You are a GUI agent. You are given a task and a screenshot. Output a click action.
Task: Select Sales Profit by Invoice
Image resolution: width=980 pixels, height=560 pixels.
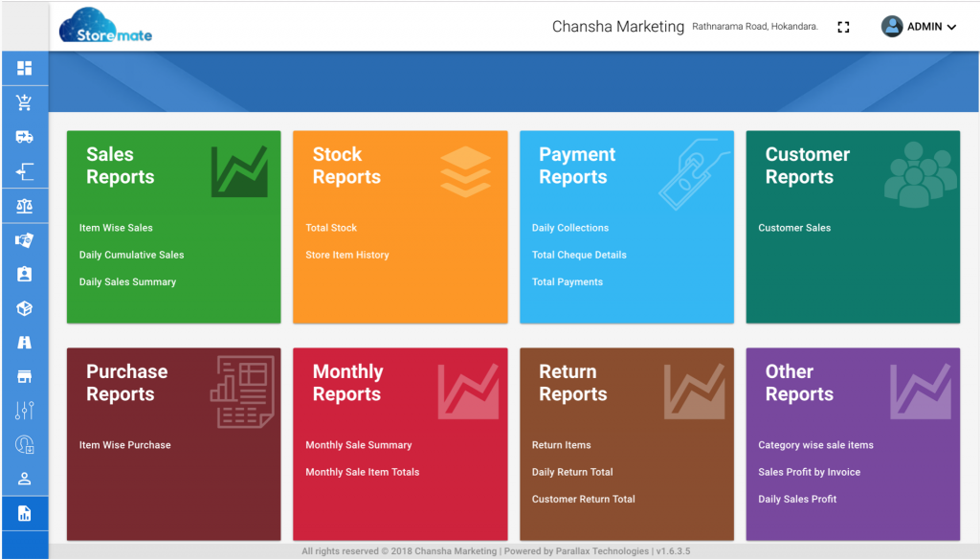810,472
